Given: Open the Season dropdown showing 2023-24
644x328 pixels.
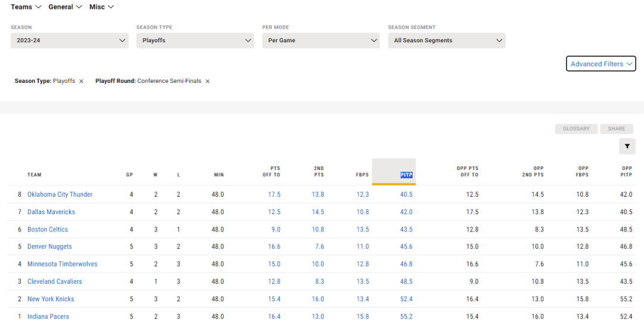Looking at the screenshot, I should 69,41.
